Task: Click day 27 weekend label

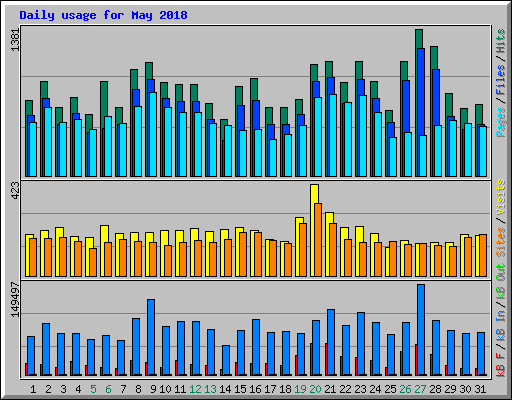Action: tap(420, 389)
